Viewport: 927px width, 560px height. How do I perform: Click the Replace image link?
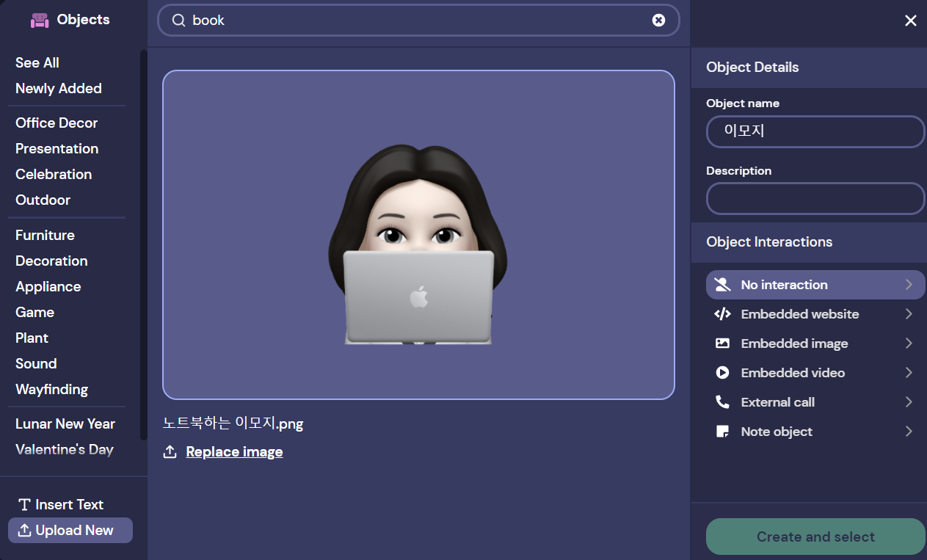point(234,452)
